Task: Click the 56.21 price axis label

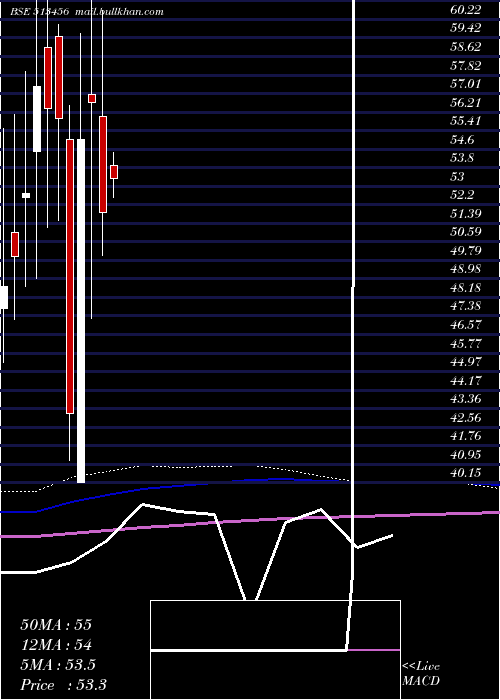Action: [x=466, y=103]
